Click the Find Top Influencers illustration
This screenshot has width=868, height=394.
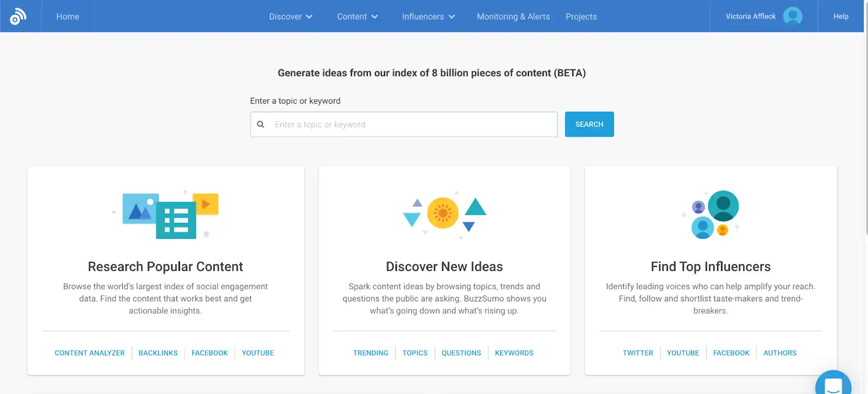pos(711,214)
